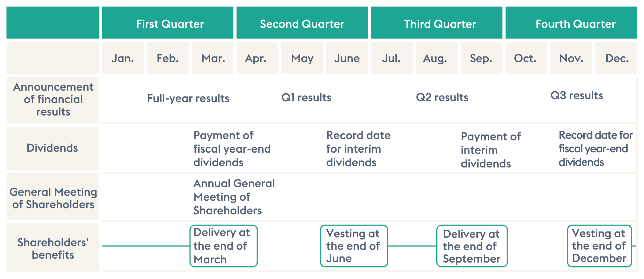644x279 pixels.
Task: Select the Fourth Quarter header cell
Action: click(x=571, y=23)
